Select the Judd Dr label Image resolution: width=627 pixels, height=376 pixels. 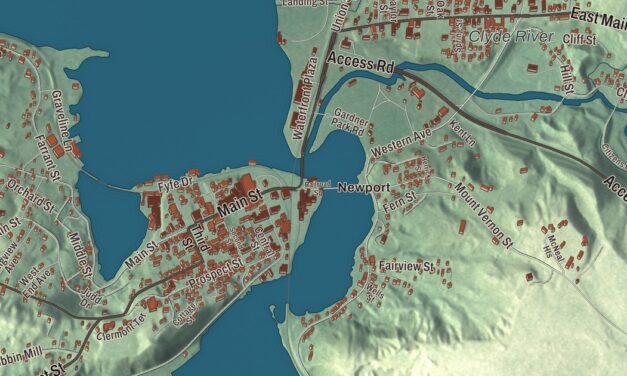point(91,298)
